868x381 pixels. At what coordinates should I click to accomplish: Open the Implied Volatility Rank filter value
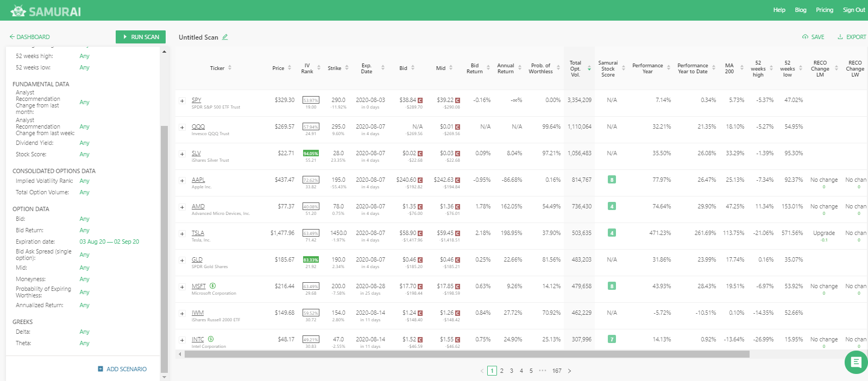pos(84,181)
